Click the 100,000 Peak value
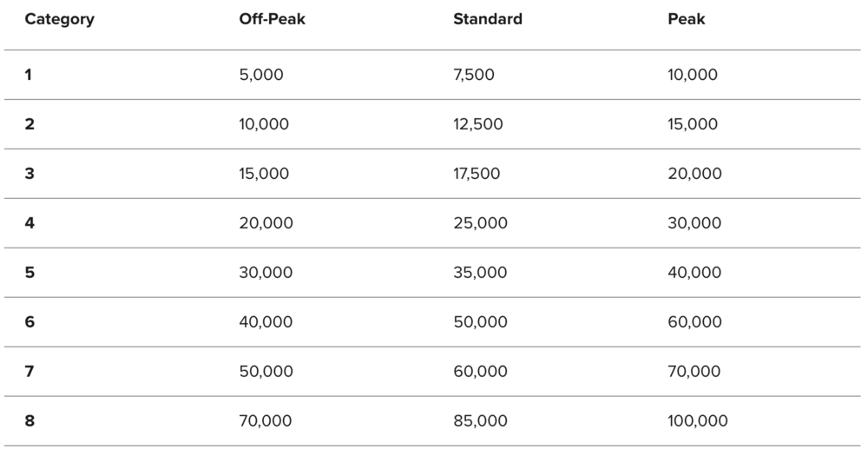 click(x=697, y=421)
